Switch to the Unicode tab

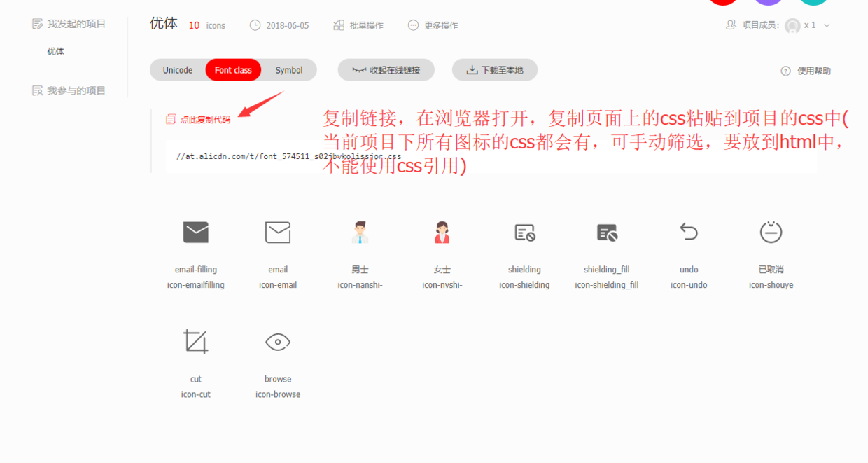pos(177,69)
